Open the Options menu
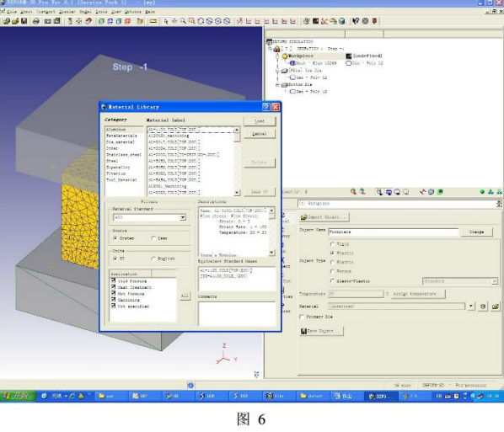The image size is (504, 432). [133, 12]
